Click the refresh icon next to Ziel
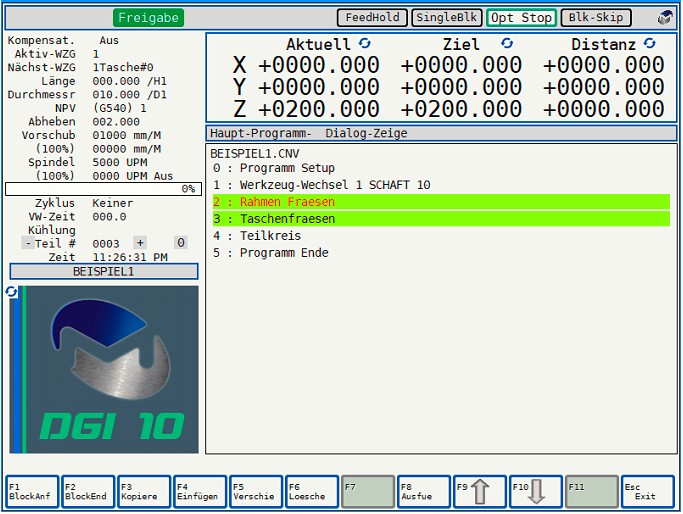The height and width of the screenshot is (514, 683). coord(507,43)
